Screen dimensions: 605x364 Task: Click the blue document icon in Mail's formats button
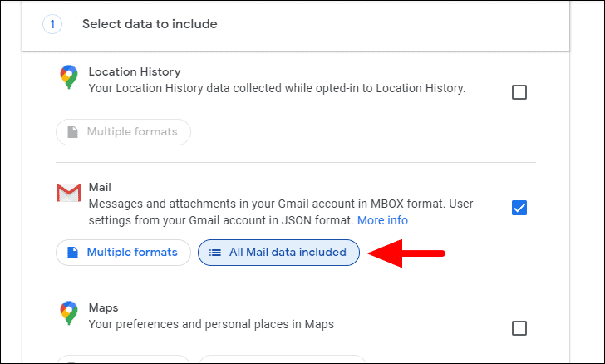pyautogui.click(x=72, y=253)
